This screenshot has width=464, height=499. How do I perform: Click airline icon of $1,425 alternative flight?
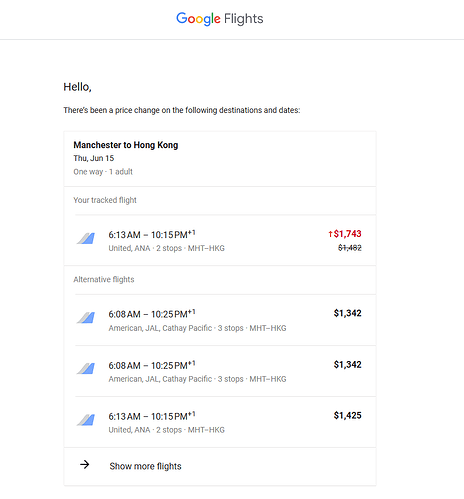86,420
